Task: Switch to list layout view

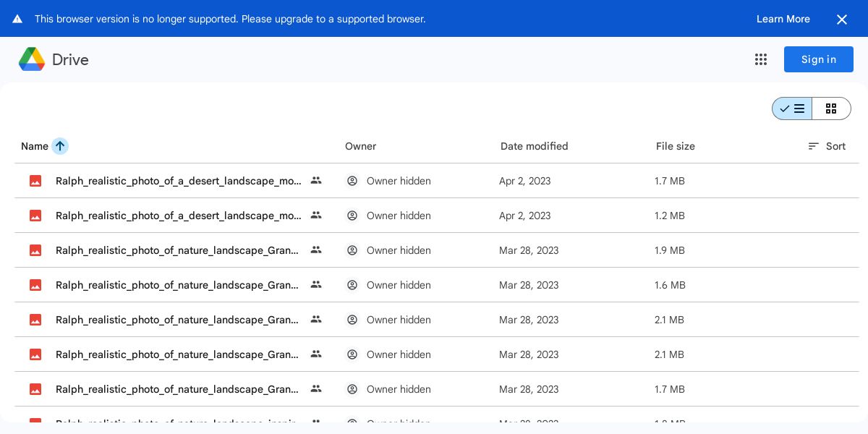Action: pos(792,109)
